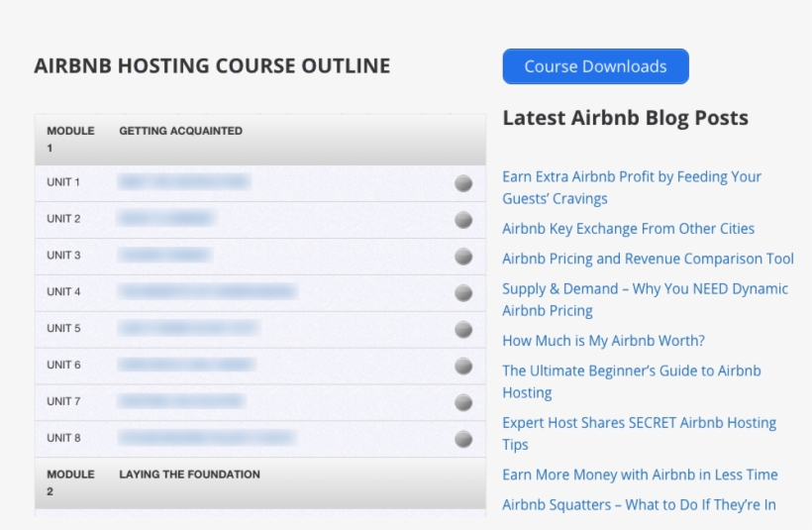Click the 'LAYING THE FOUNDATION' module header
Image resolution: width=812 pixels, height=530 pixels.
click(x=189, y=475)
